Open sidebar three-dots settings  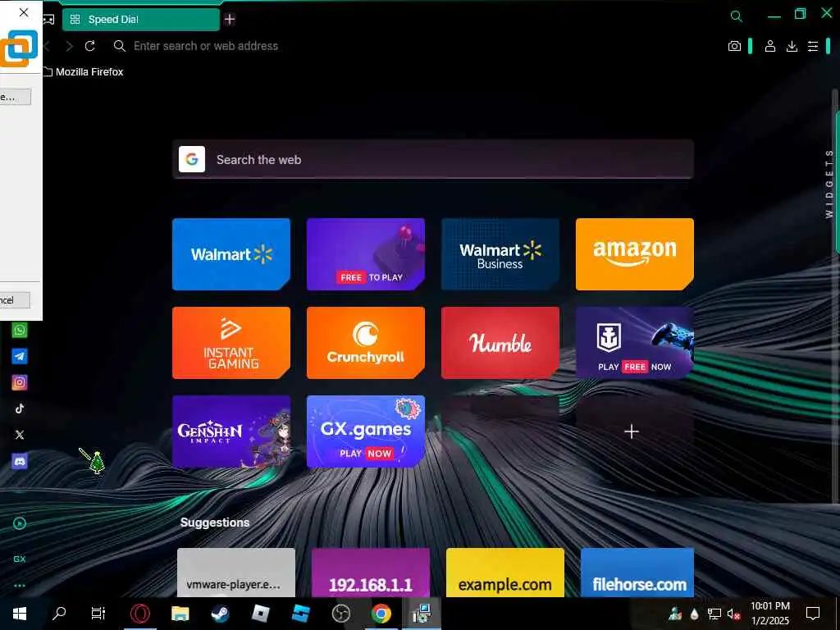point(20,586)
